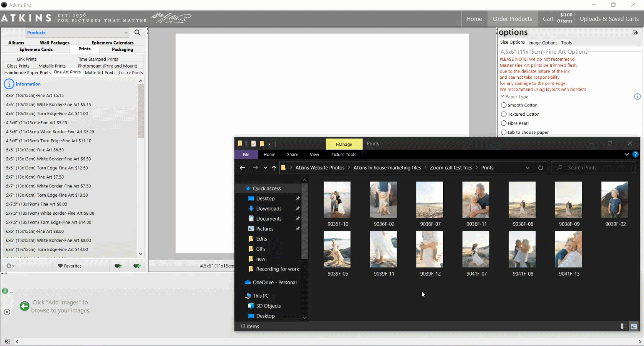Open the Handmade Paper Prints tab

point(27,73)
